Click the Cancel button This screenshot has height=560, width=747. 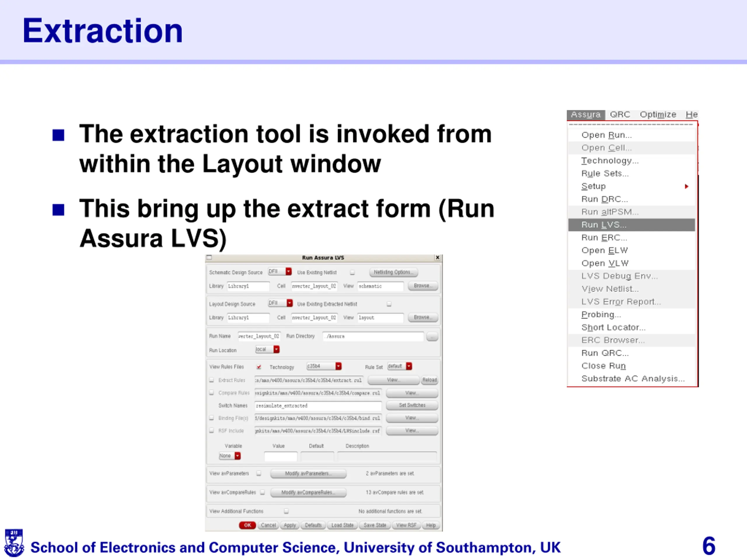tap(268, 525)
